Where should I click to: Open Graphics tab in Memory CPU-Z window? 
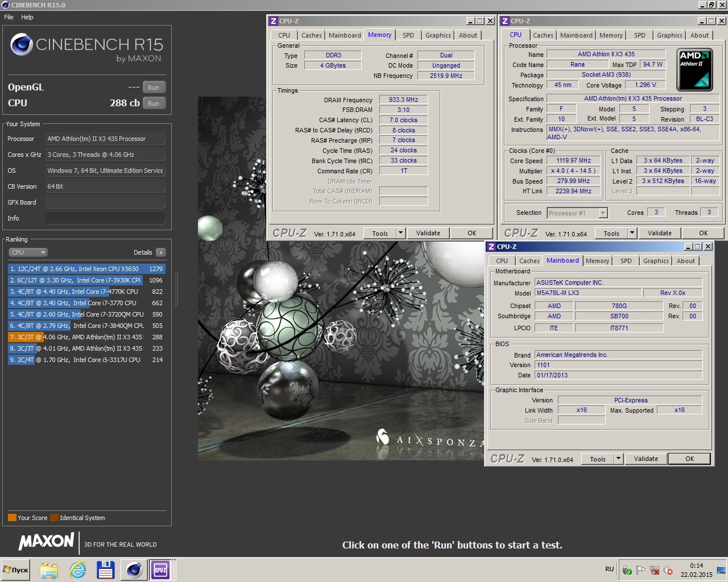(x=438, y=35)
